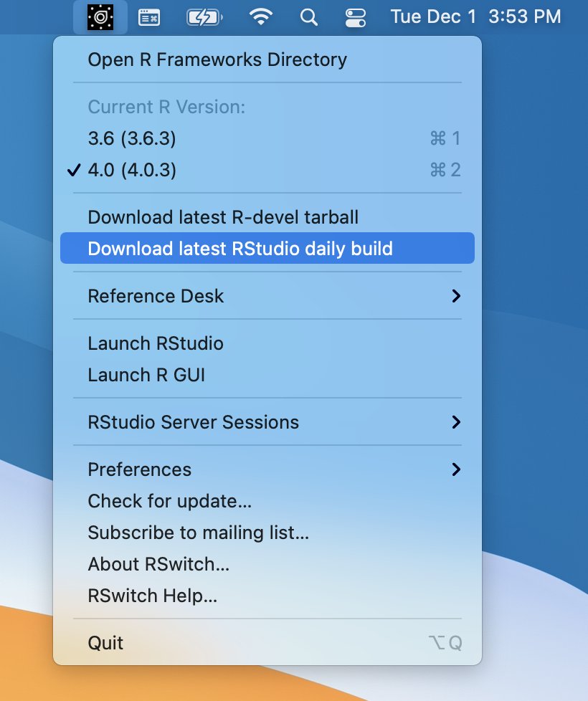Expand the Reference Desk submenu
The image size is (588, 701).
pos(267,296)
